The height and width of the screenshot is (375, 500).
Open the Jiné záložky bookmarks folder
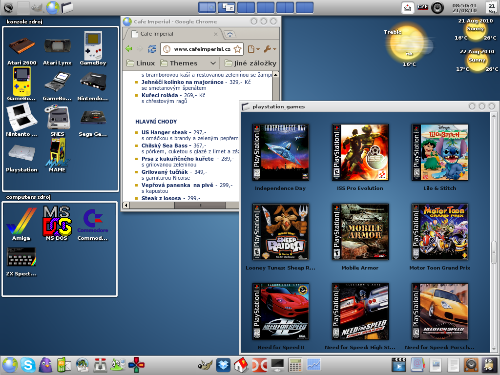tap(250, 63)
